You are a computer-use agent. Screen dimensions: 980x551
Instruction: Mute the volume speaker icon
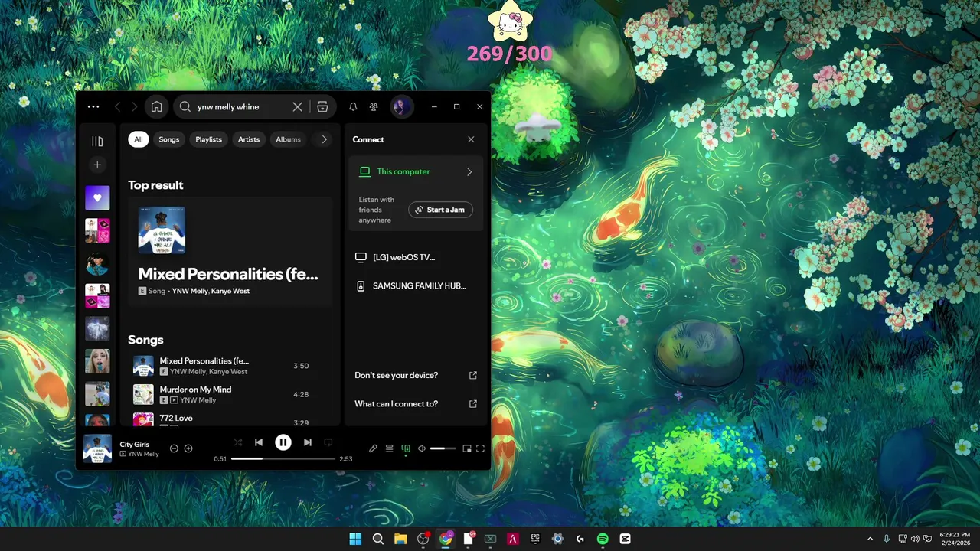[x=422, y=448]
